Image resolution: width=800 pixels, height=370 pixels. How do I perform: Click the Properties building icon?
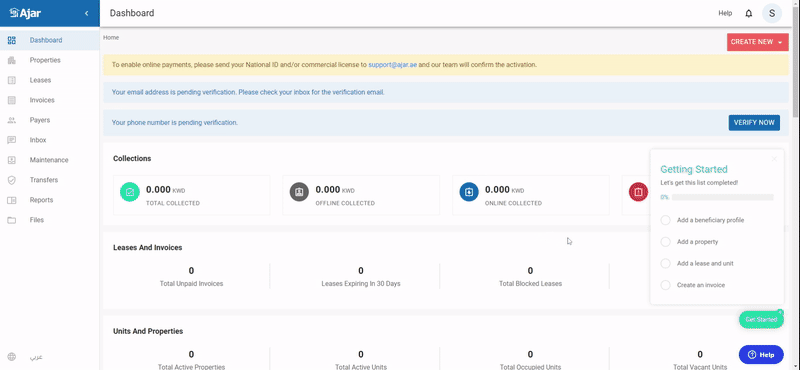click(12, 60)
